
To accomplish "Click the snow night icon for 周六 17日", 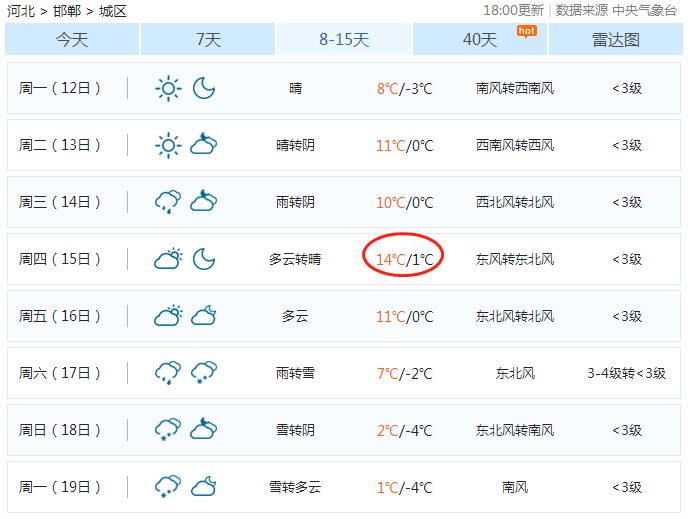I will (204, 373).
